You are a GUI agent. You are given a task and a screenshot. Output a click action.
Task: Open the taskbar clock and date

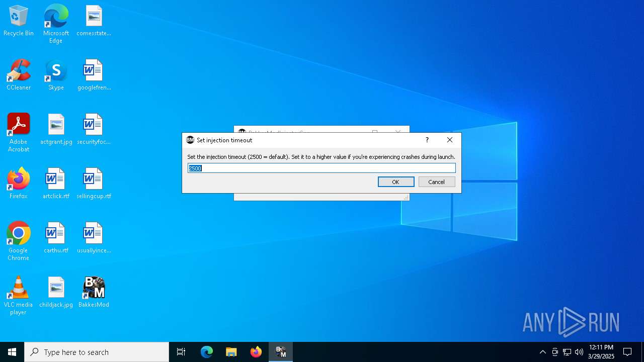click(601, 352)
